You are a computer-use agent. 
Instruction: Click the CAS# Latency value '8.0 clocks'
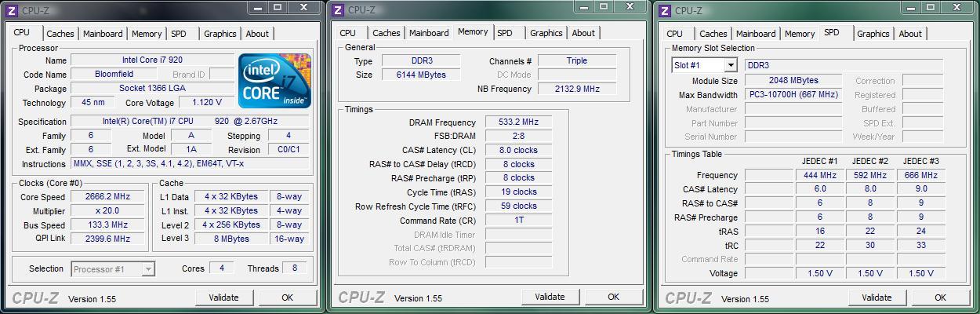coord(518,150)
